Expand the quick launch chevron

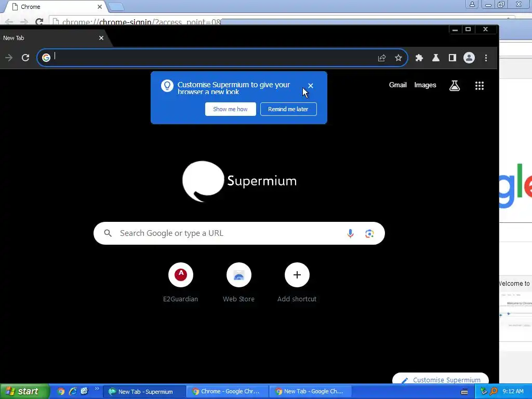[x=97, y=389]
